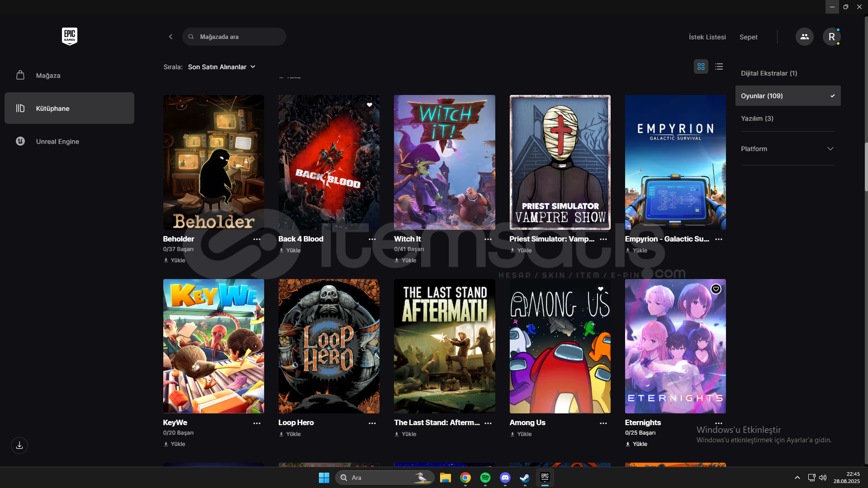Open İstek Listesi link
Screen dimensions: 868x488
pyautogui.click(x=707, y=37)
